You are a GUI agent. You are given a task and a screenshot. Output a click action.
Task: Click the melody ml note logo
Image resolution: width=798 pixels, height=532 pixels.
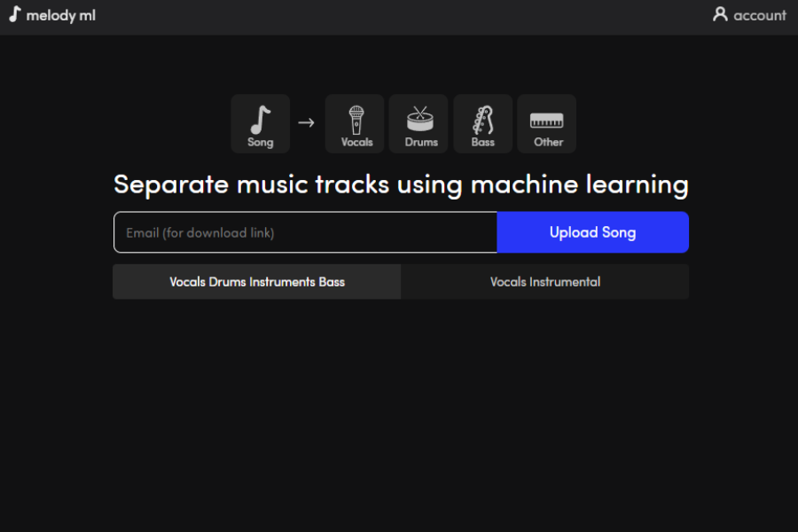[x=13, y=14]
